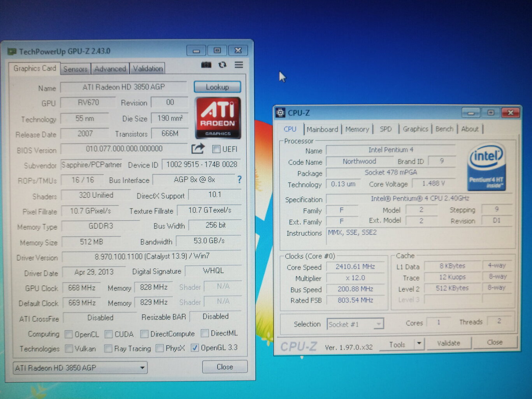Viewport: 532px width, 399px height.
Task: Click the Code Name value Northwood
Action: pos(359,161)
